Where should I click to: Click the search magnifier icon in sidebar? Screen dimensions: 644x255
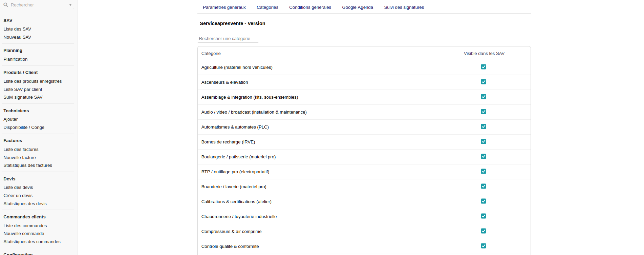click(x=6, y=5)
